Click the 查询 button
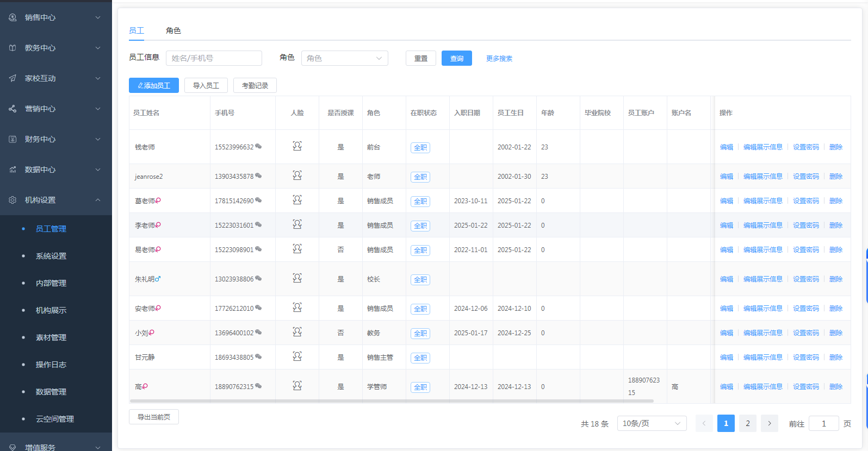This screenshot has width=868, height=451. (x=457, y=58)
